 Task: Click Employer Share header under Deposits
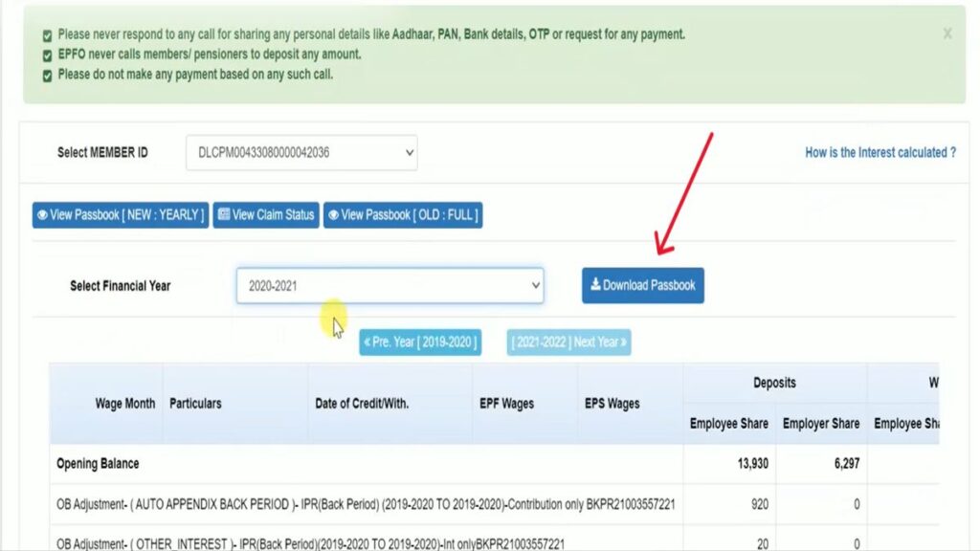[x=820, y=424]
